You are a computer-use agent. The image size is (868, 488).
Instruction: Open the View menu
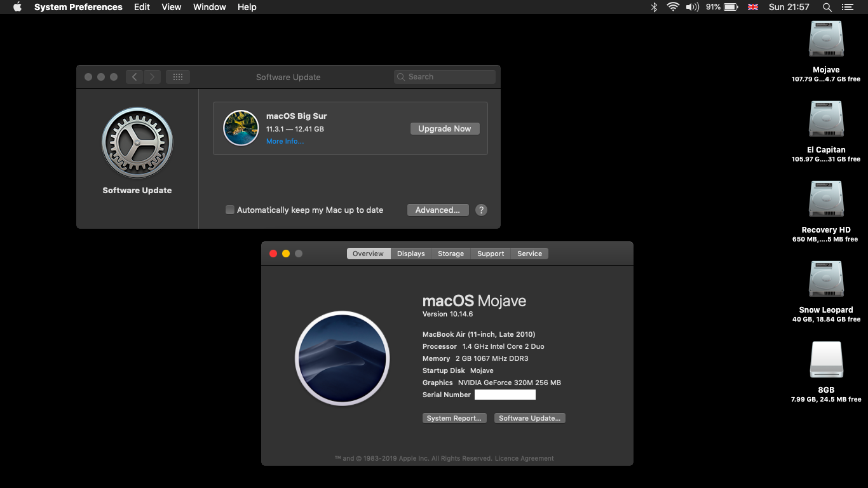[x=172, y=7]
